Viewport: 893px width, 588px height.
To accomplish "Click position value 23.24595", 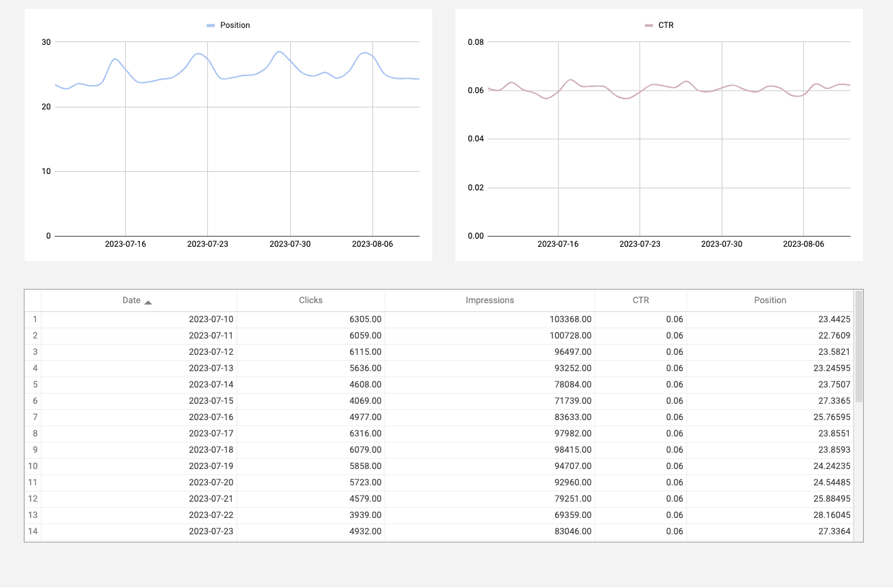I will pos(833,368).
